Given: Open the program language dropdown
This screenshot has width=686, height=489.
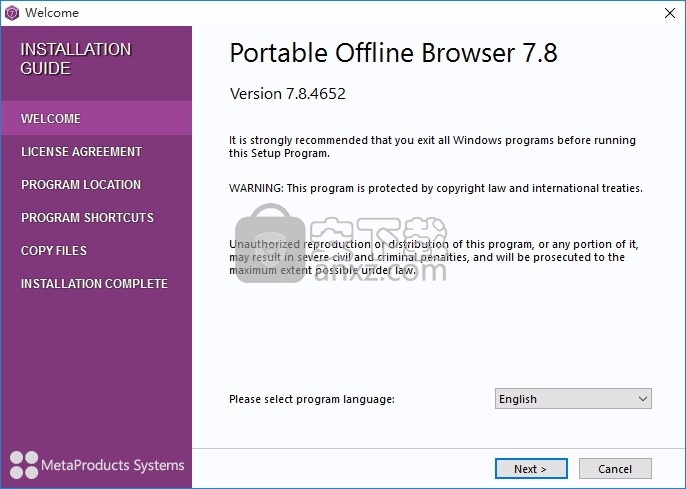Looking at the screenshot, I should (573, 398).
